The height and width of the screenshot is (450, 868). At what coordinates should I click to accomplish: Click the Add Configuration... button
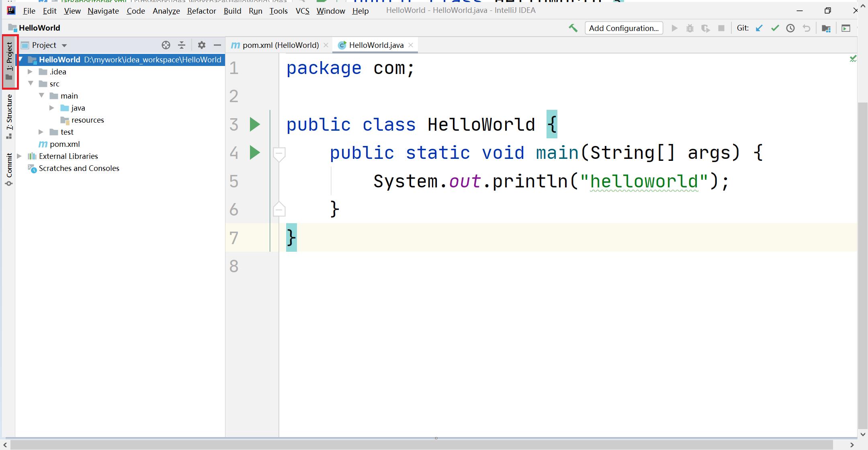624,28
